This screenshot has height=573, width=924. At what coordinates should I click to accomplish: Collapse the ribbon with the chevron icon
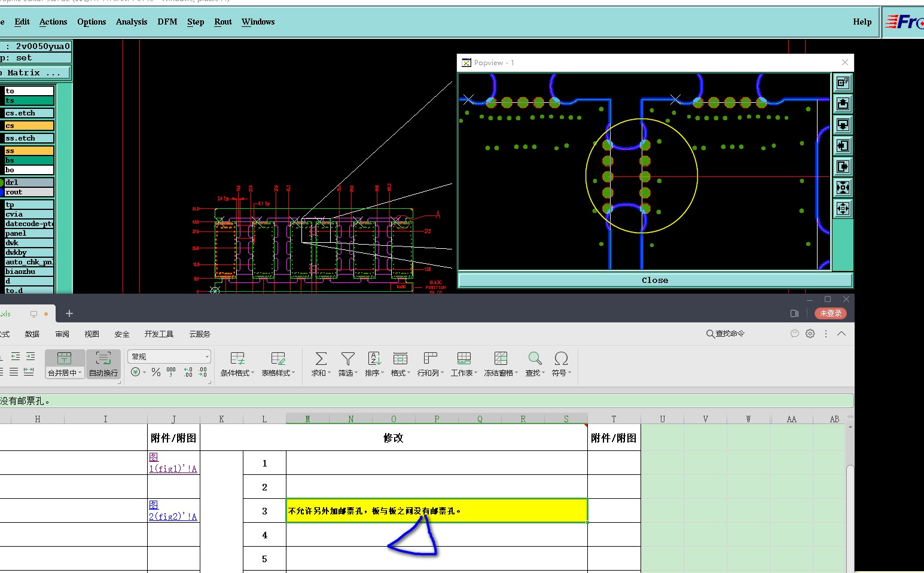click(x=841, y=333)
